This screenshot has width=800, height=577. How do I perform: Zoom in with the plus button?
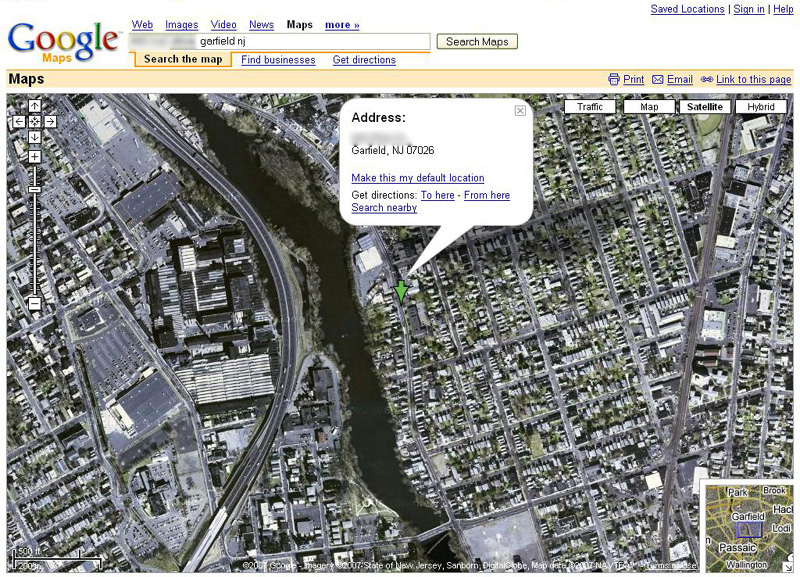(x=34, y=157)
